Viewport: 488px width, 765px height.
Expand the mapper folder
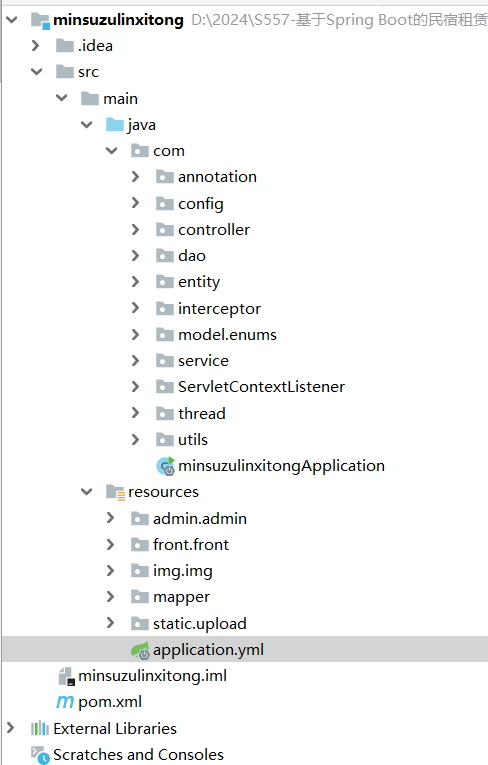110,597
